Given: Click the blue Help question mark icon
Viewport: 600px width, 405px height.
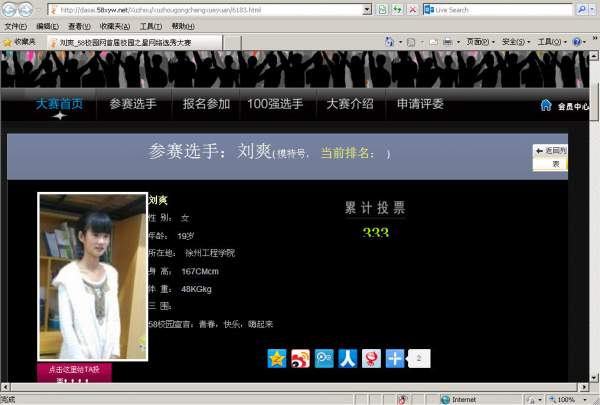Looking at the screenshot, I should [x=577, y=42].
